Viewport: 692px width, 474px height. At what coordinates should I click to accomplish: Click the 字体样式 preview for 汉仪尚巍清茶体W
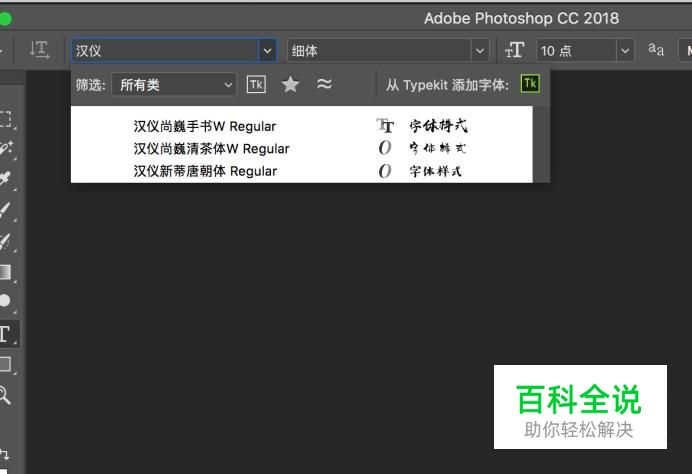coord(437,148)
